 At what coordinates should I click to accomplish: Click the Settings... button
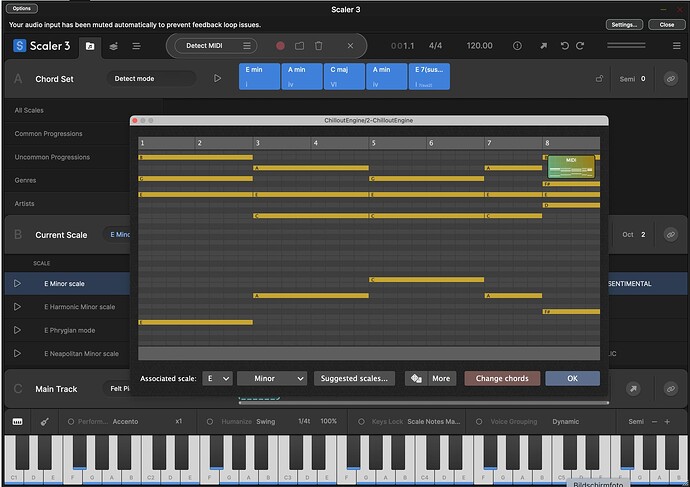click(x=624, y=25)
